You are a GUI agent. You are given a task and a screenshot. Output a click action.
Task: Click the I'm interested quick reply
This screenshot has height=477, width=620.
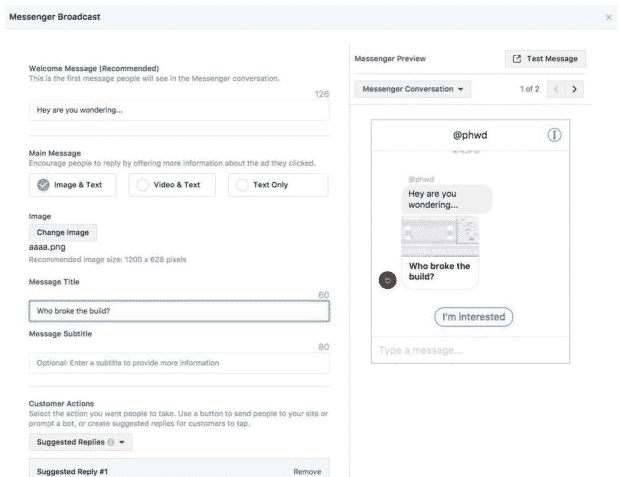tap(473, 317)
